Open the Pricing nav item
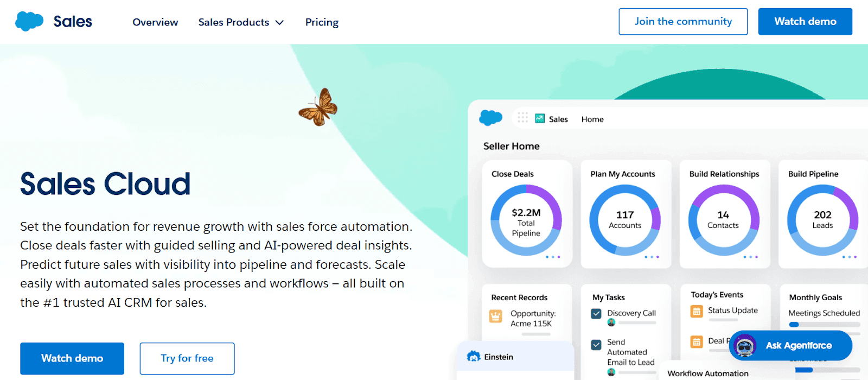Screen dimensions: 868x380 point(322,22)
